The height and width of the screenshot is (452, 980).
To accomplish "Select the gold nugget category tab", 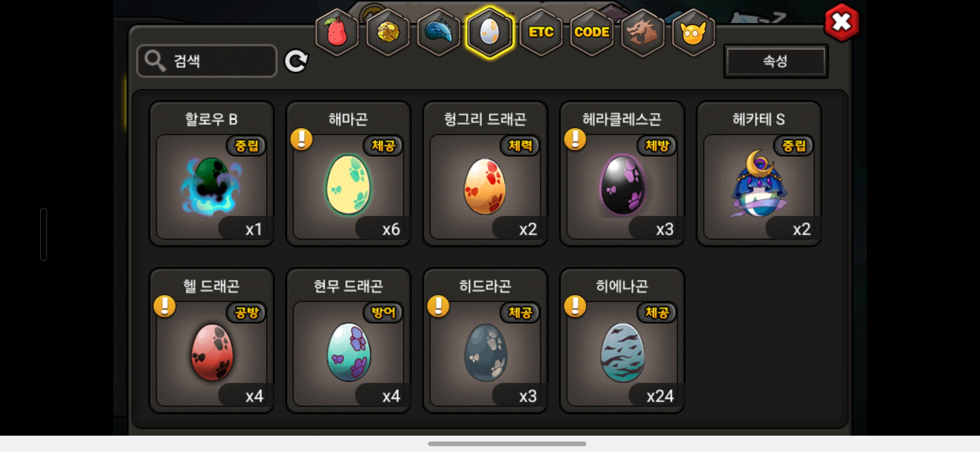I will pos(388,32).
